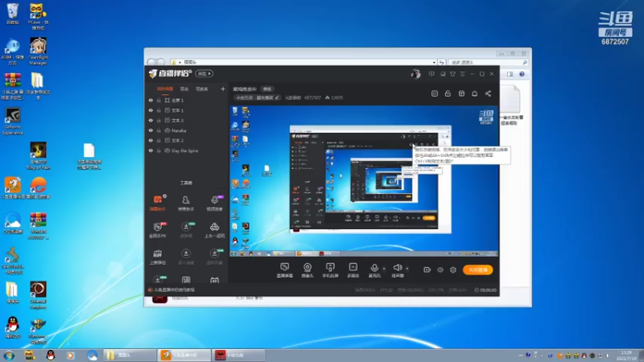Open the unlock icon in stream header
644x362 pixels.
pyautogui.click(x=448, y=93)
